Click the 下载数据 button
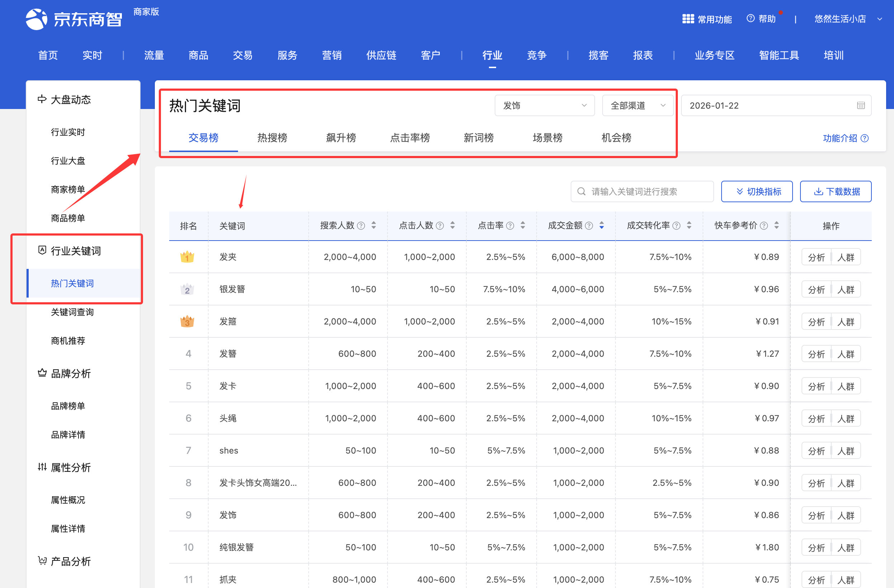 tap(836, 191)
